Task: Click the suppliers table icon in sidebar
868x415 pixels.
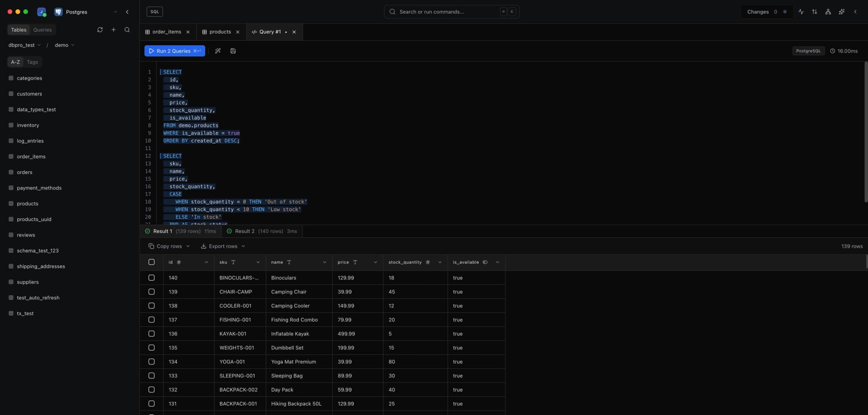Action: (11, 282)
